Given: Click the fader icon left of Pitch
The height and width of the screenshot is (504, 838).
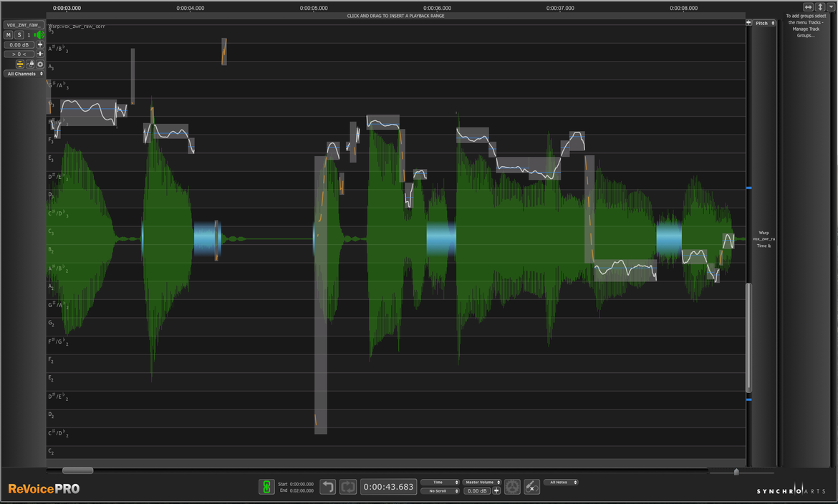Looking at the screenshot, I should pos(748,23).
